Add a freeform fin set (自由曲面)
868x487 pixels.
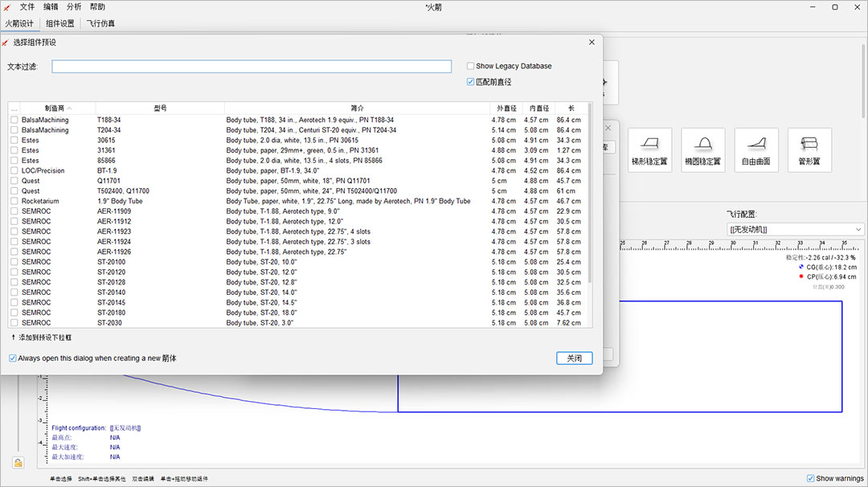pyautogui.click(x=755, y=149)
